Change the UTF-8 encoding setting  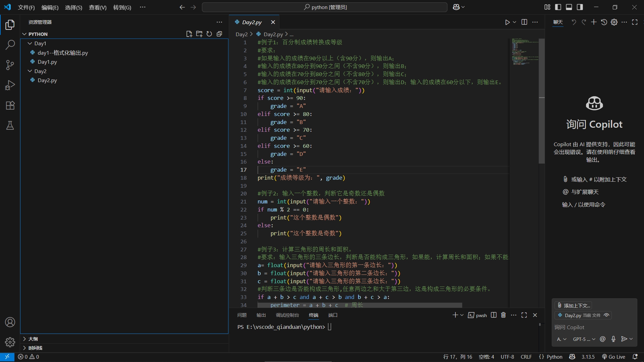click(x=507, y=357)
